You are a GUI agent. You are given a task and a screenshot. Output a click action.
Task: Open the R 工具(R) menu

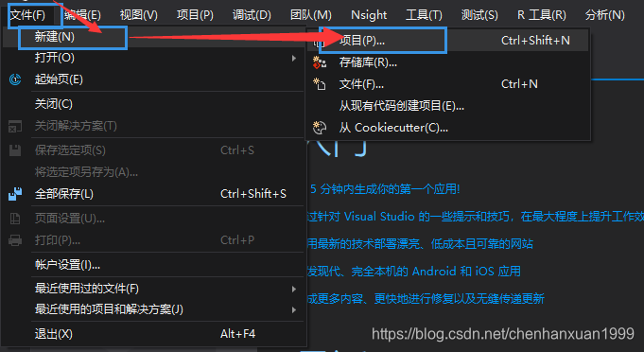click(541, 15)
